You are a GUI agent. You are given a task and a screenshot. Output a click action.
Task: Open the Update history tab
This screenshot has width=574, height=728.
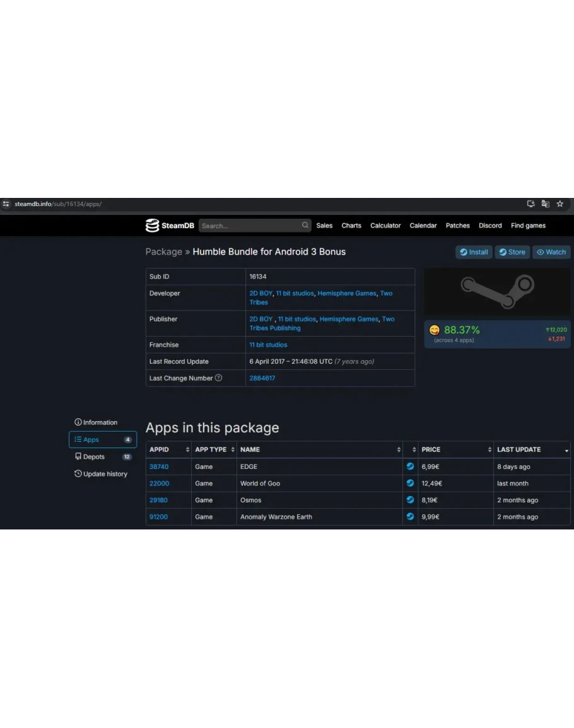click(x=103, y=474)
